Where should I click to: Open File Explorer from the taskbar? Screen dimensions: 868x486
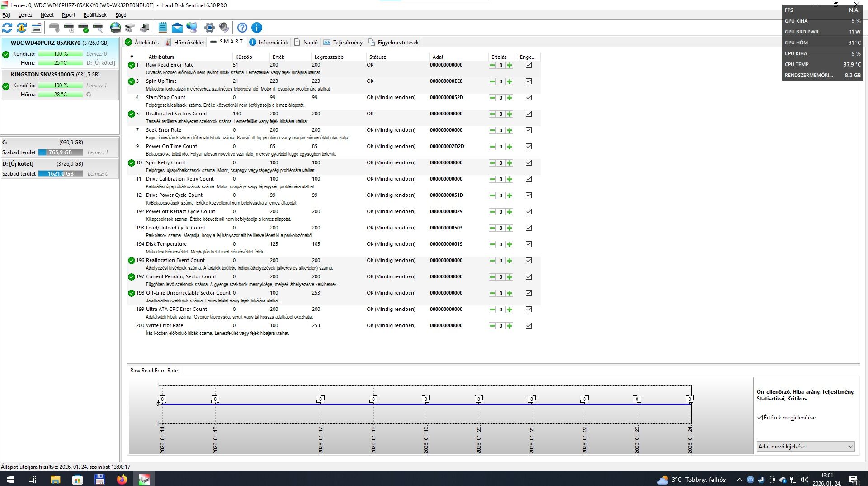[55, 479]
